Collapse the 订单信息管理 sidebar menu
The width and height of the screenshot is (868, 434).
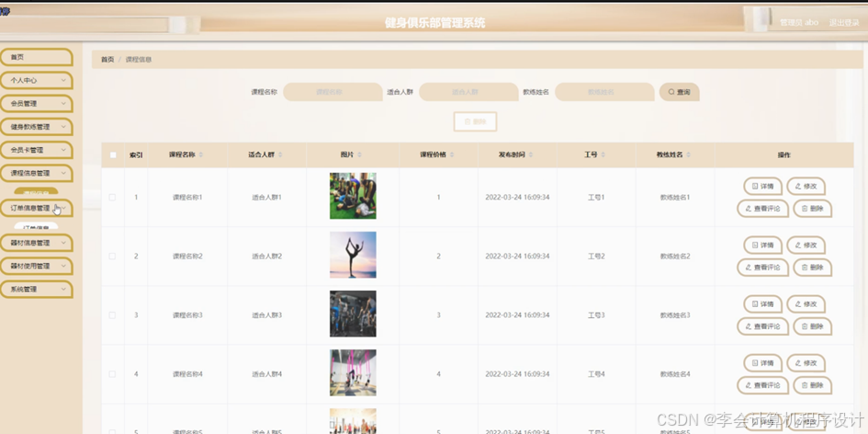(x=36, y=209)
